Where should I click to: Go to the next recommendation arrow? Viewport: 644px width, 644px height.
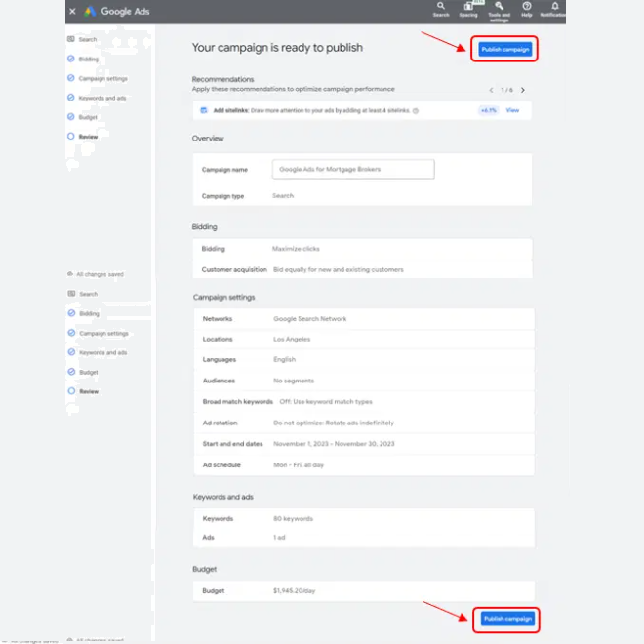coord(523,90)
